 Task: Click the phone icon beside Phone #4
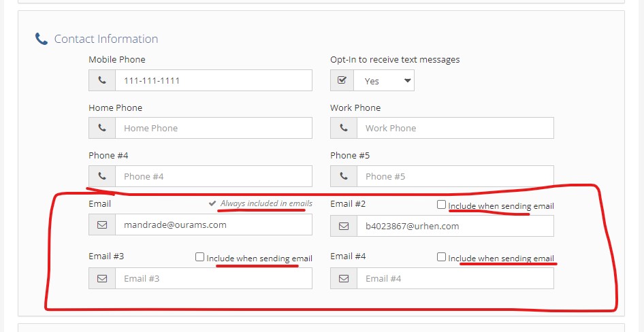[102, 176]
